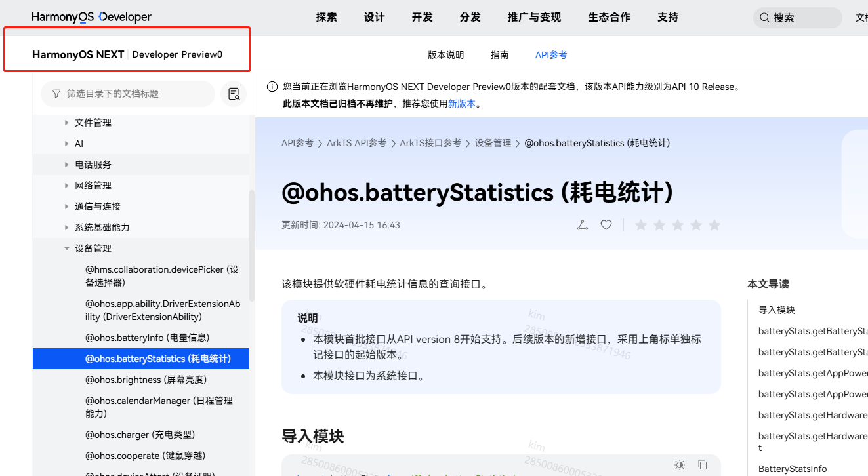Open the 支持 top menu

(x=668, y=18)
